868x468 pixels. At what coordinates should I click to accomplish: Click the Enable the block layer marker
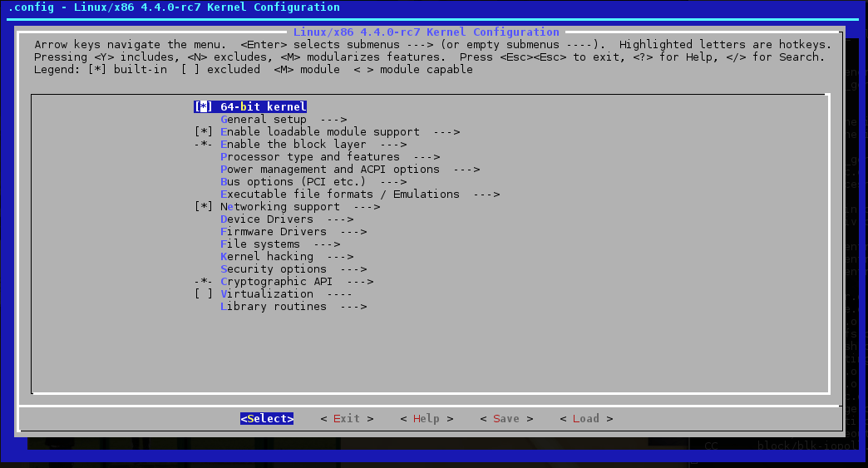pos(203,145)
